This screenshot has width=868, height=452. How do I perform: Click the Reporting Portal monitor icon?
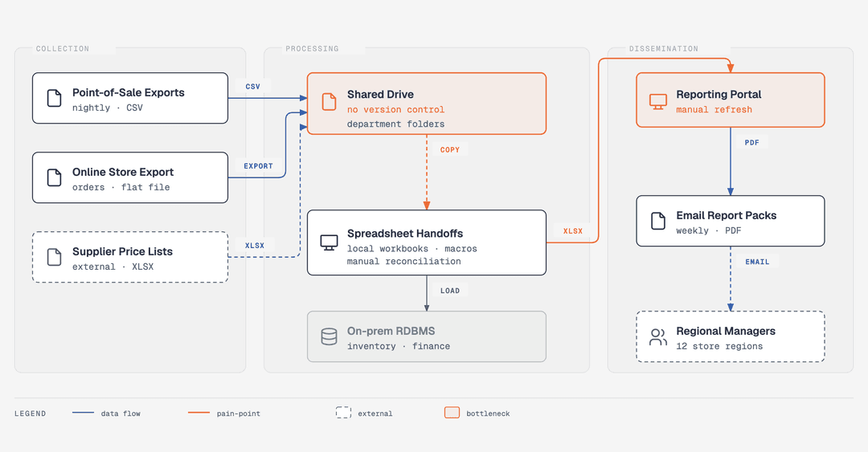[658, 102]
